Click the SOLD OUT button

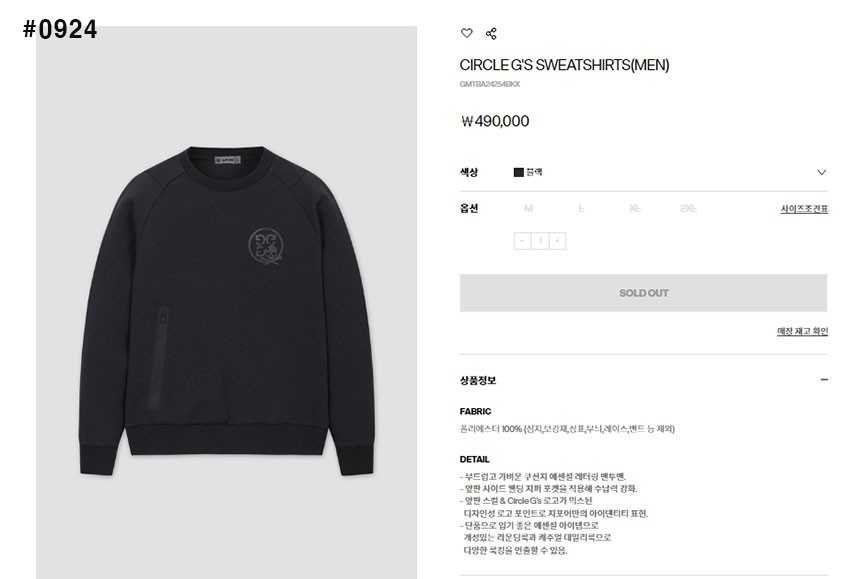tap(643, 293)
